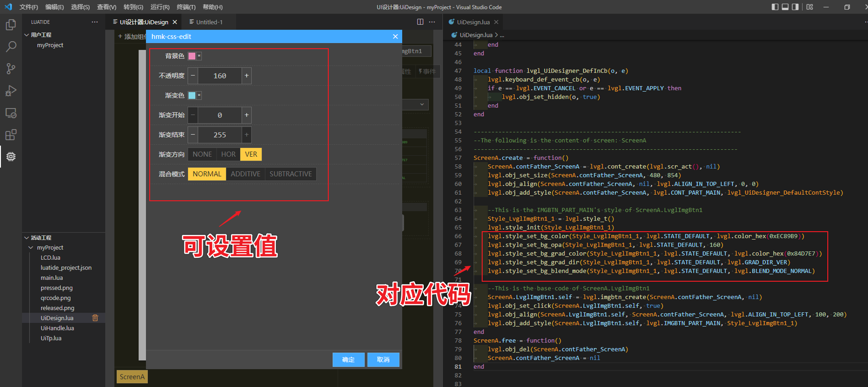Viewport: 868px width, 387px height.
Task: Open the Explorer view in activity bar
Action: tap(11, 25)
